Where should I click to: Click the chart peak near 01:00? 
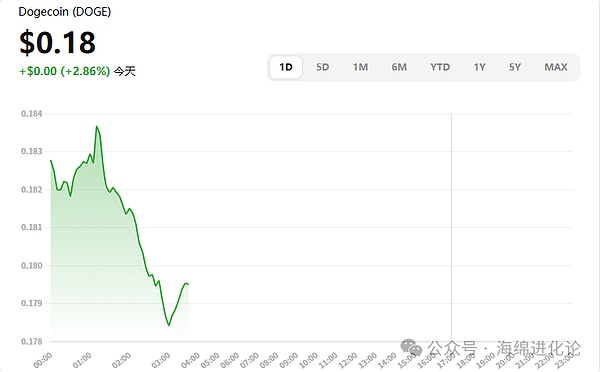pyautogui.click(x=96, y=126)
